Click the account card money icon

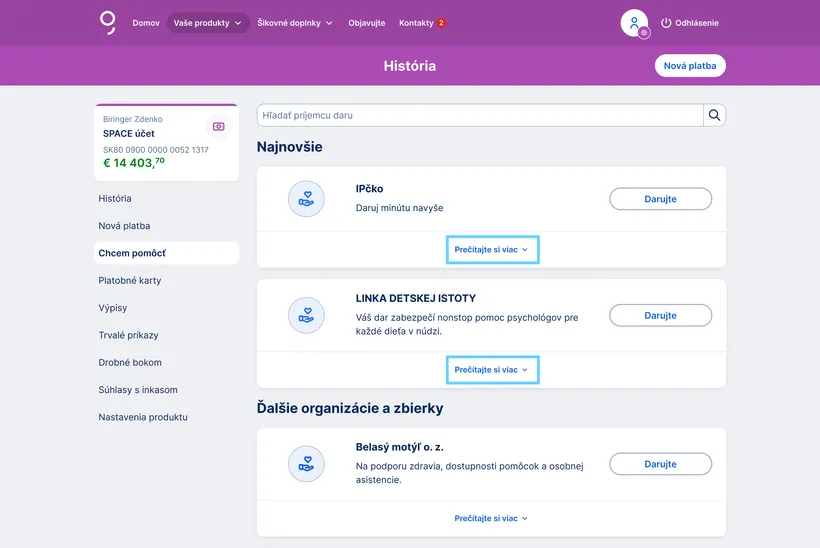point(219,127)
